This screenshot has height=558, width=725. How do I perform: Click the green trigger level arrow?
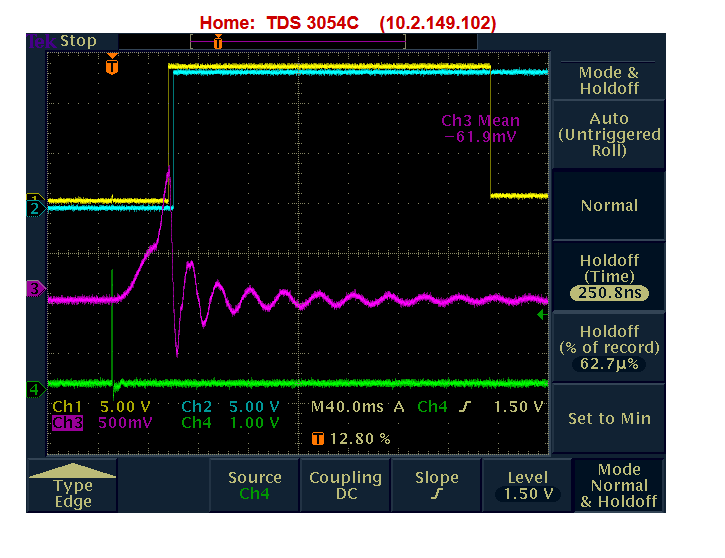pos(542,315)
